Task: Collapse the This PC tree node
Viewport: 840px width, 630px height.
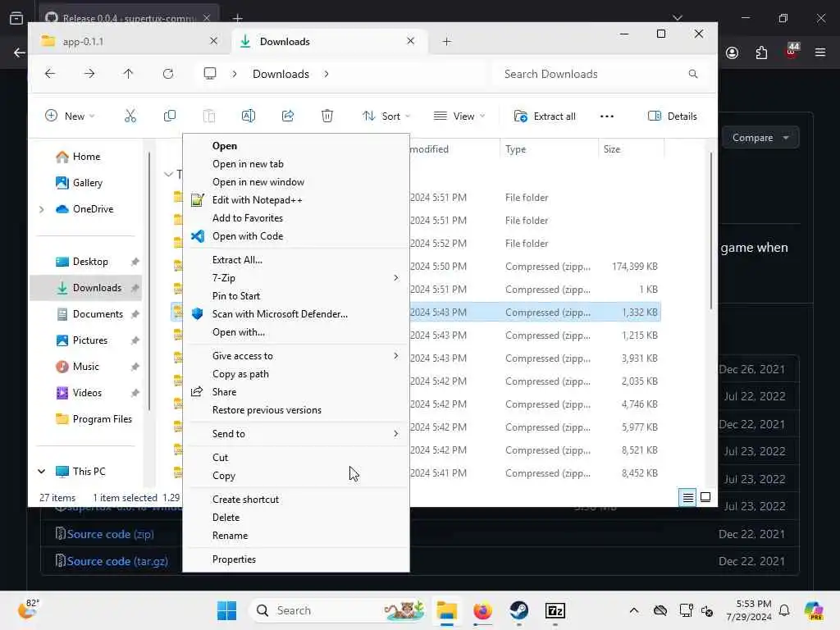Action: [x=42, y=472]
